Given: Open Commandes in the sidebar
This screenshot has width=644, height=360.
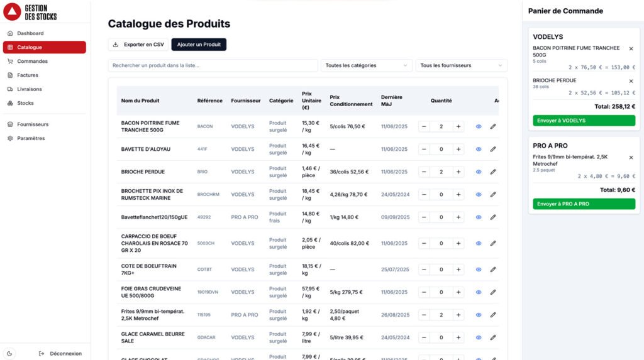Looking at the screenshot, I should point(32,62).
